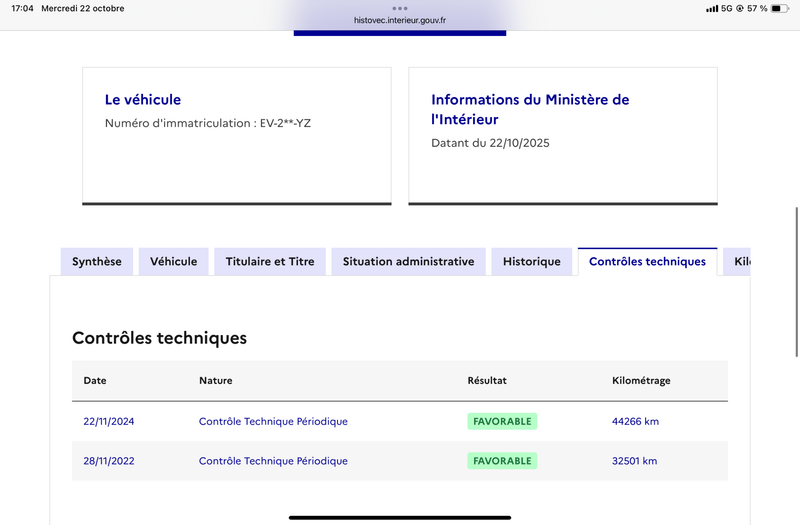Click the 44266 km mileage value
This screenshot has height=525, width=800.
(x=635, y=422)
